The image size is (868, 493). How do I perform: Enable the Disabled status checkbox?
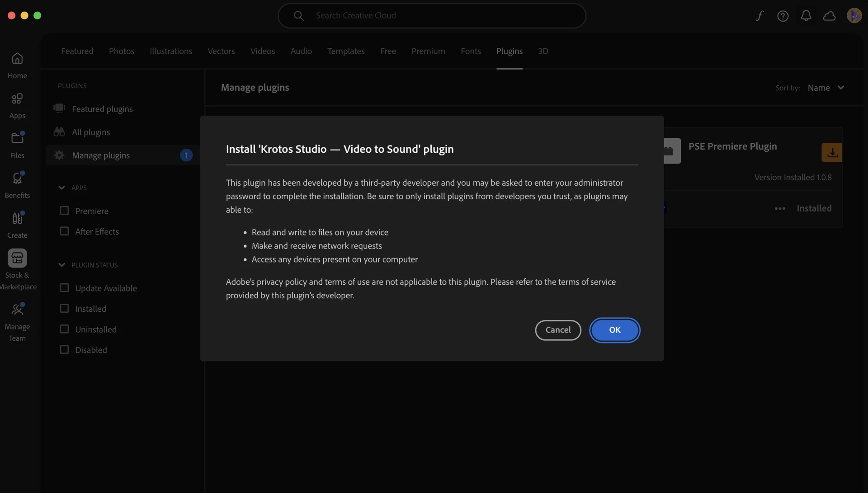pyautogui.click(x=64, y=350)
